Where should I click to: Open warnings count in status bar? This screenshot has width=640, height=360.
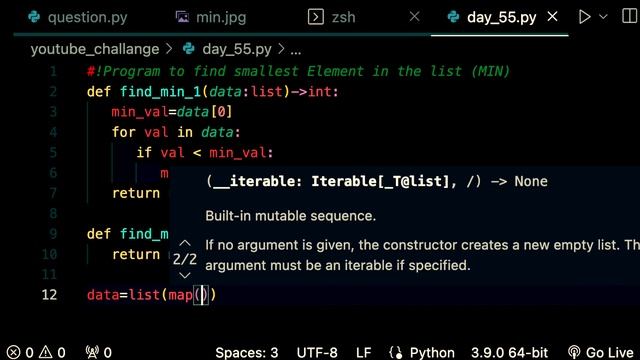coord(52,352)
